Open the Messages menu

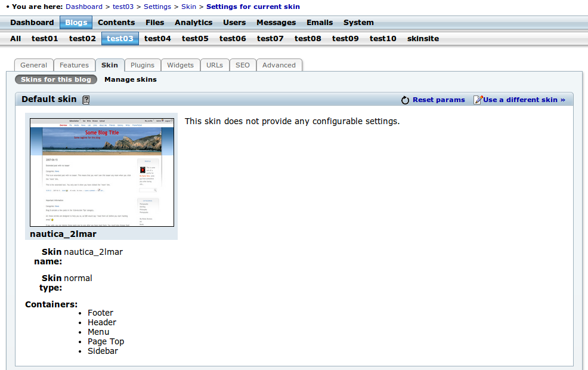pos(276,23)
